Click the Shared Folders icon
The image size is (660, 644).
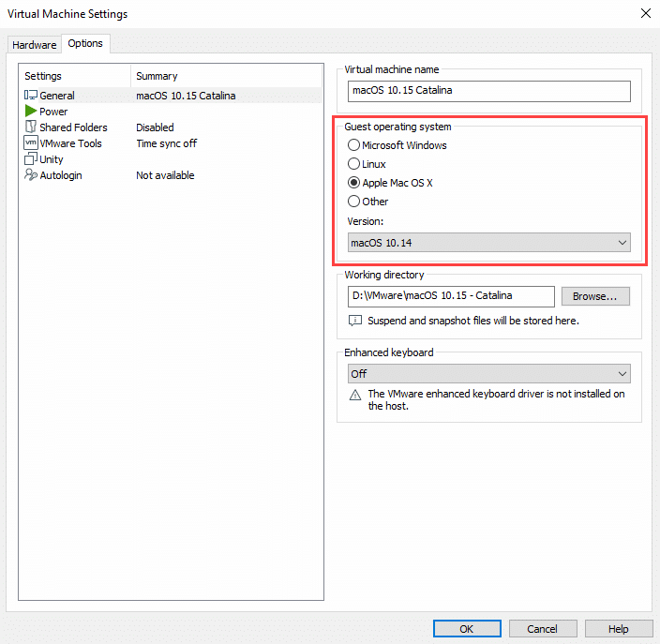[31, 127]
